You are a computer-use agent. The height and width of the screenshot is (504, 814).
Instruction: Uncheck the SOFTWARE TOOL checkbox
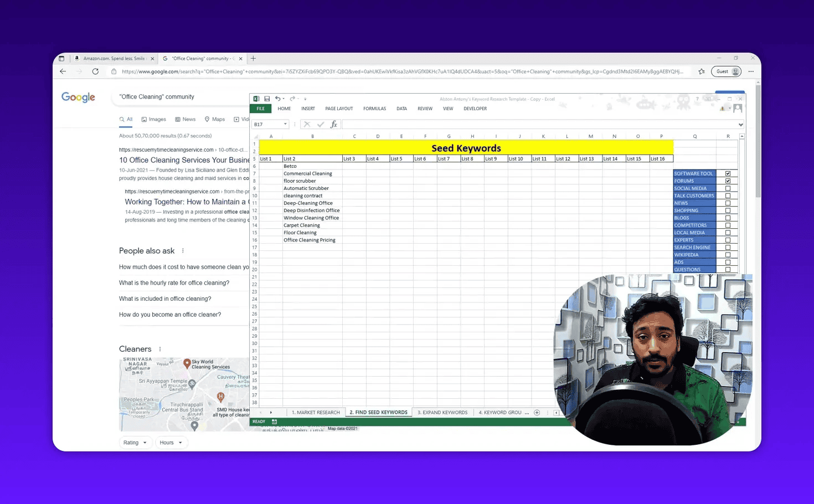728,173
